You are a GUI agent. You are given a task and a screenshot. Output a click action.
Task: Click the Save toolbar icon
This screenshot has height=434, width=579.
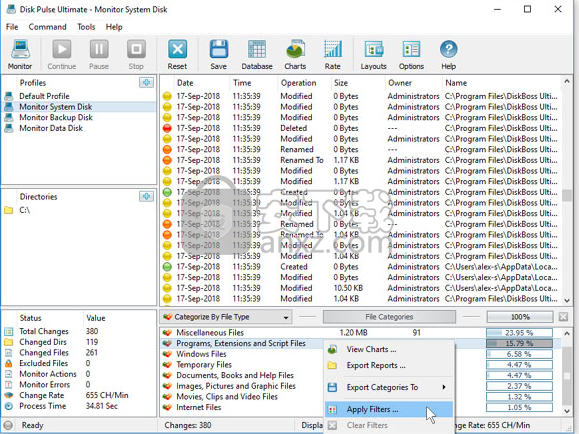[x=219, y=55]
